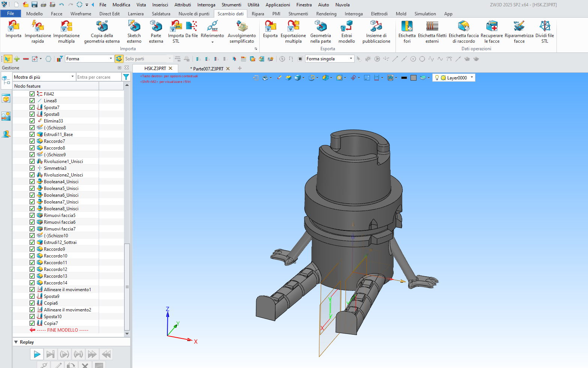Click the filter funnel icon in Gestione panel
The width and height of the screenshot is (588, 368).
click(x=126, y=77)
